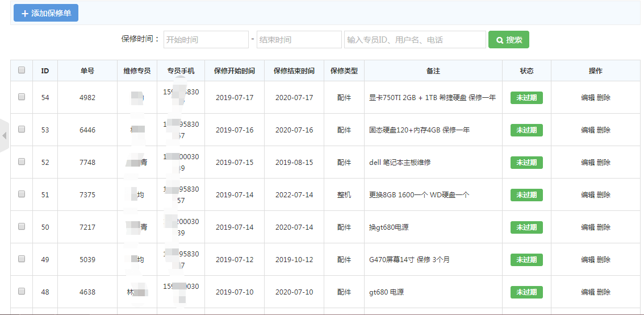Click the 专员手机 column header
This screenshot has height=315, width=644.
(181, 71)
